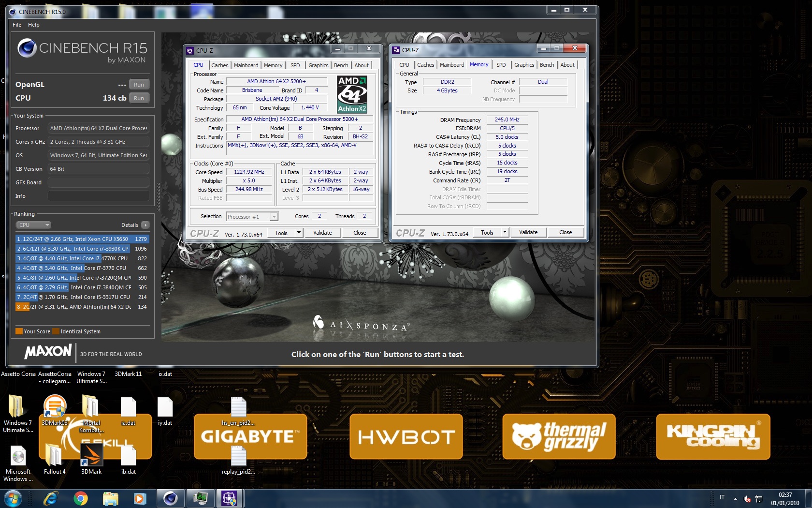This screenshot has height=508, width=812.
Task: Switch to CPU-Z taskbar button
Action: [x=230, y=498]
